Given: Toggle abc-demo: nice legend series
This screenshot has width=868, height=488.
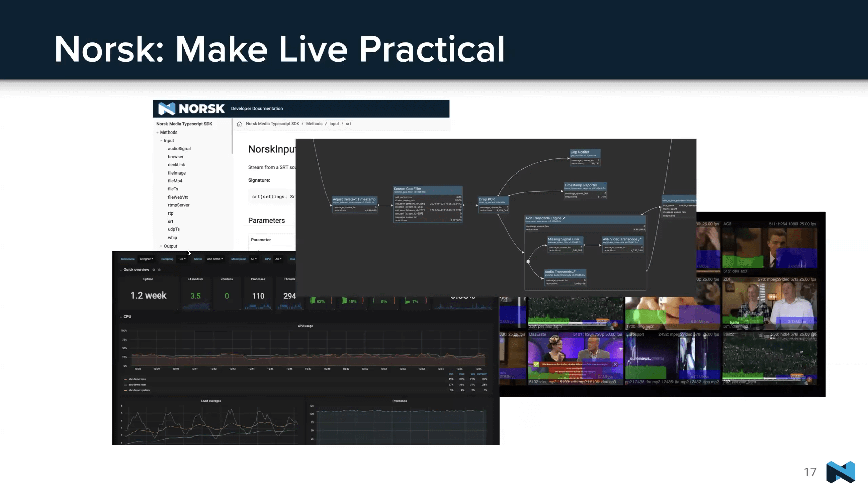Looking at the screenshot, I should click(x=135, y=379).
